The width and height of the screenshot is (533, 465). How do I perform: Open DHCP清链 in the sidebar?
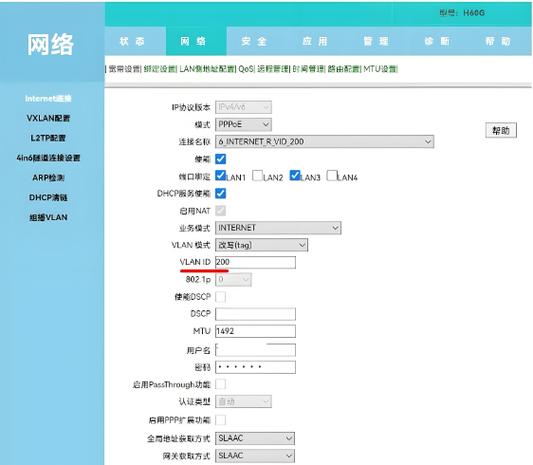[48, 197]
